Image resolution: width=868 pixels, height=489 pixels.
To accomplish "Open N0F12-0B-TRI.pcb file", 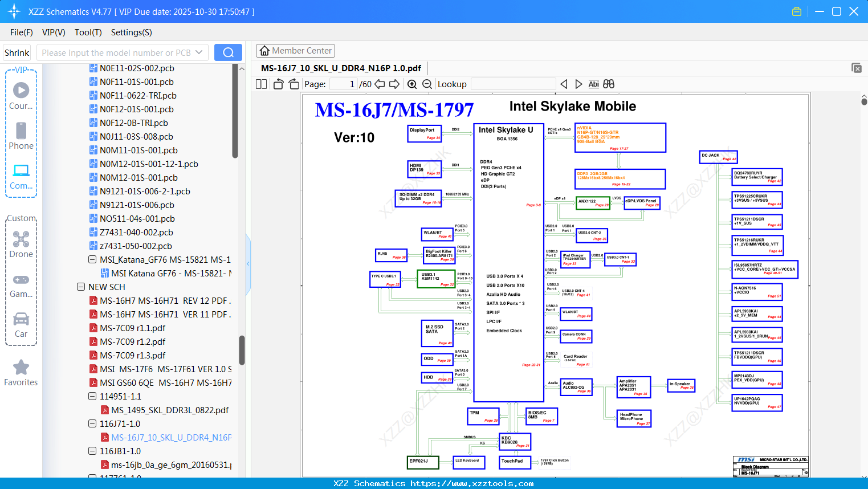I will [128, 123].
